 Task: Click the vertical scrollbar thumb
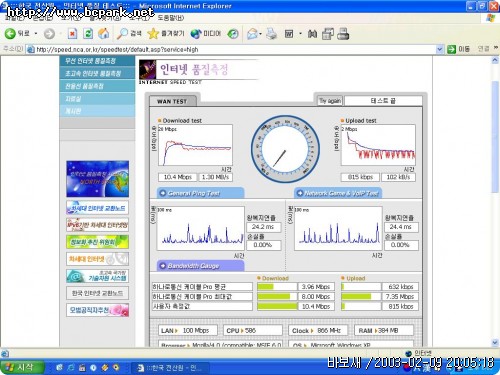[495, 137]
